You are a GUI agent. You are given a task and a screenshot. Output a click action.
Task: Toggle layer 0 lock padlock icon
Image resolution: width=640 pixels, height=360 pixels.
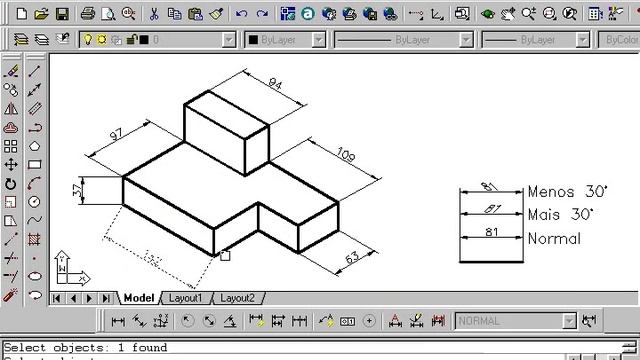coord(131,40)
